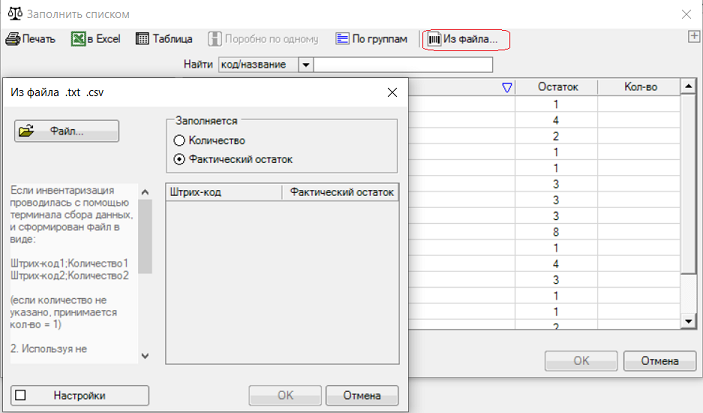The width and height of the screenshot is (703, 413).
Task: Select the Количество radio option
Action: tap(180, 141)
